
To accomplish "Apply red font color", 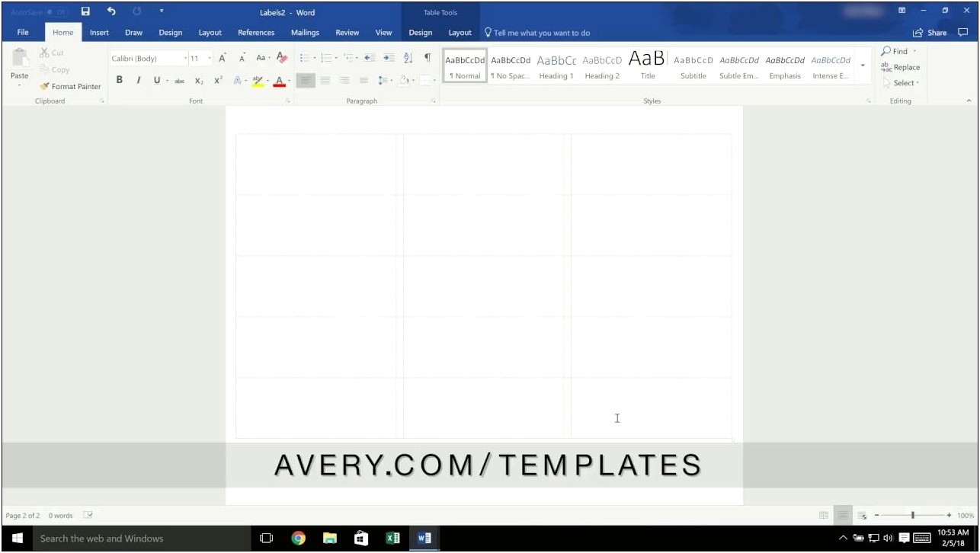I will click(x=280, y=81).
